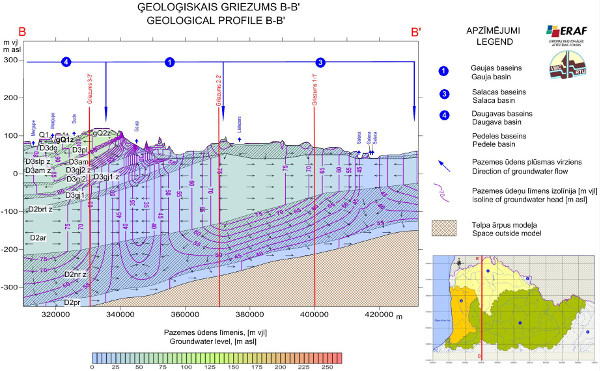Click the groundwater head isoline legend symbol
600x371 pixels.
(441, 193)
